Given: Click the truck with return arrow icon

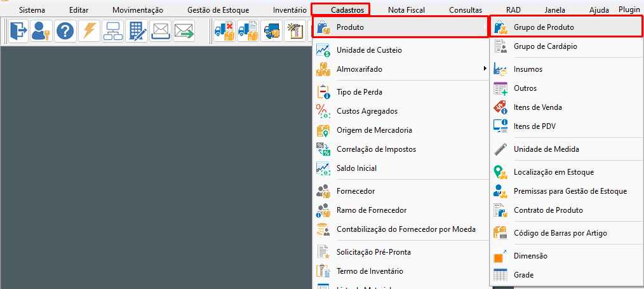Looking at the screenshot, I should [271, 31].
